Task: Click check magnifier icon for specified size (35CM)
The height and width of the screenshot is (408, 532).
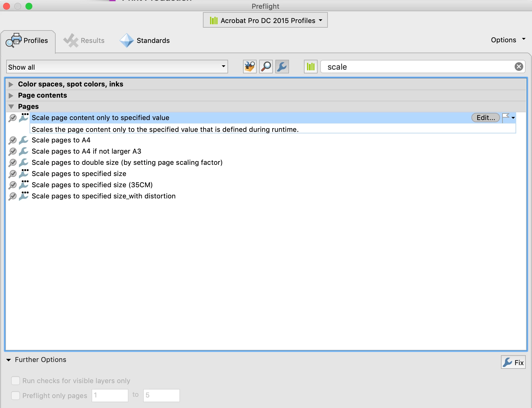Action: coord(12,185)
